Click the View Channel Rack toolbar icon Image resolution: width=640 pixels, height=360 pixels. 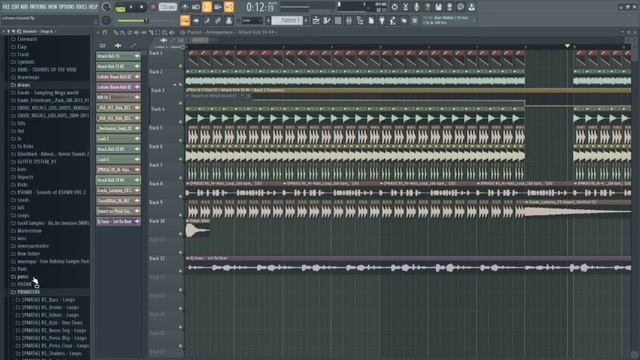click(338, 20)
